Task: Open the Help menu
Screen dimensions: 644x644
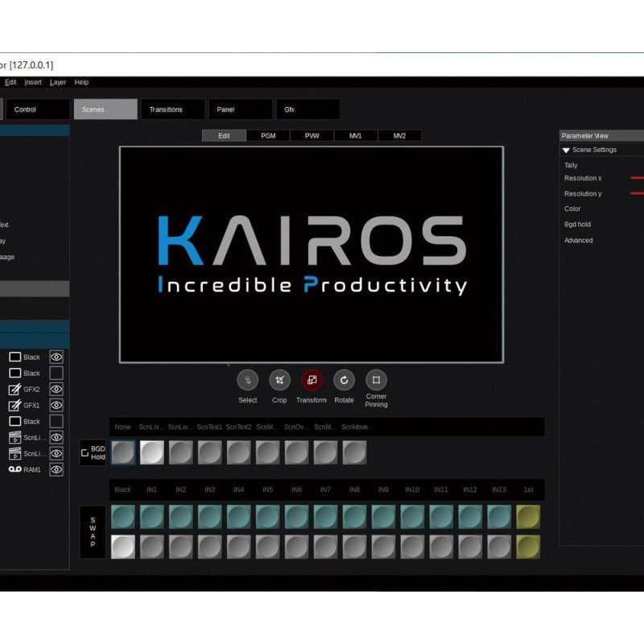Action: pos(81,82)
